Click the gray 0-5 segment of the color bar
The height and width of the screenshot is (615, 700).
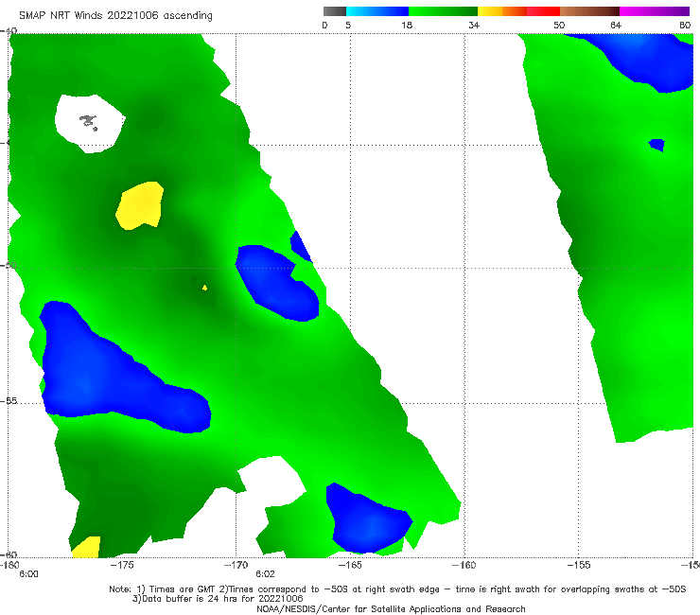pyautogui.click(x=335, y=11)
